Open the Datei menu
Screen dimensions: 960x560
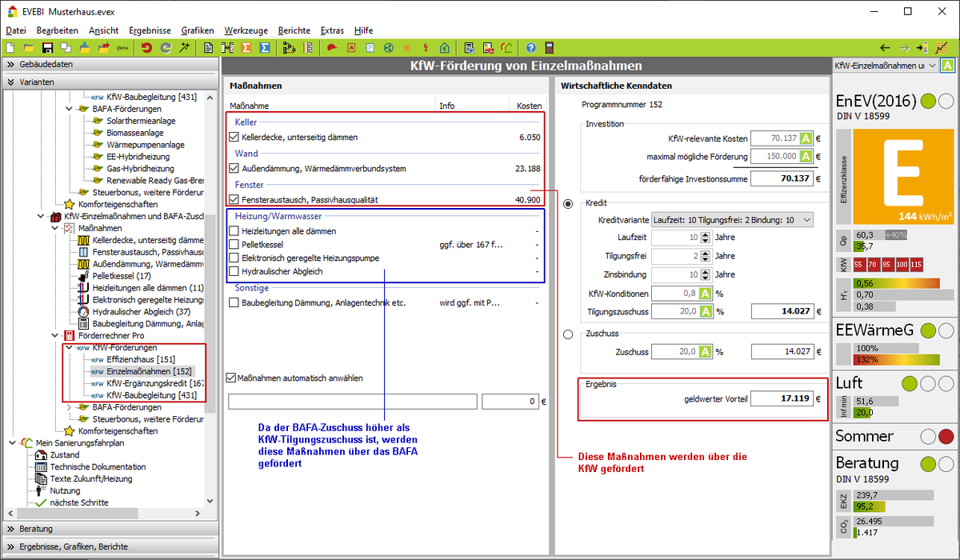pos(16,30)
